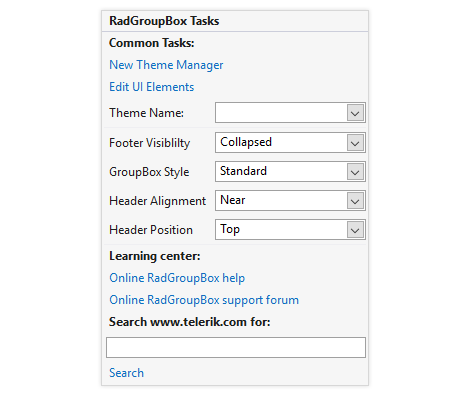Click the Theme Name label
Image resolution: width=470 pixels, height=394 pixels.
pyautogui.click(x=146, y=113)
